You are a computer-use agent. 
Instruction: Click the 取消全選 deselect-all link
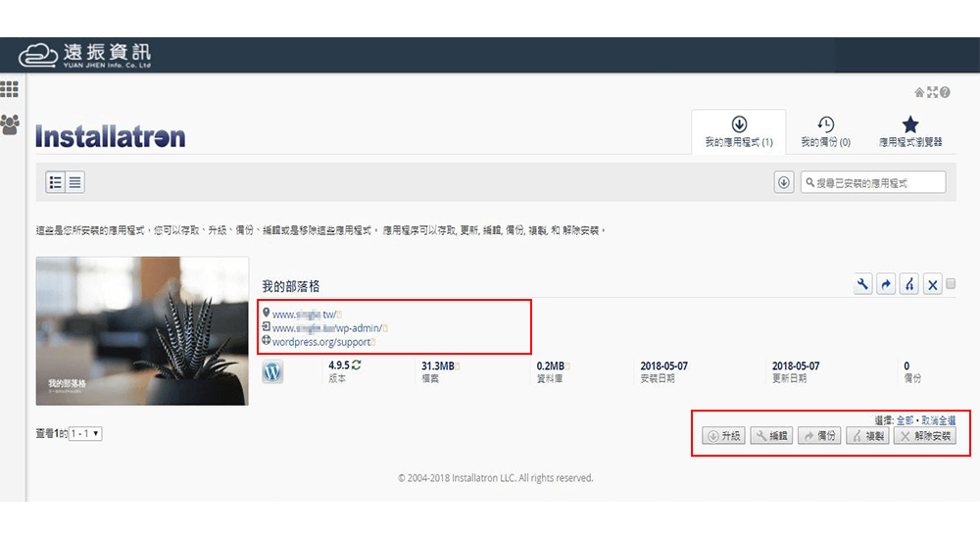pos(939,420)
